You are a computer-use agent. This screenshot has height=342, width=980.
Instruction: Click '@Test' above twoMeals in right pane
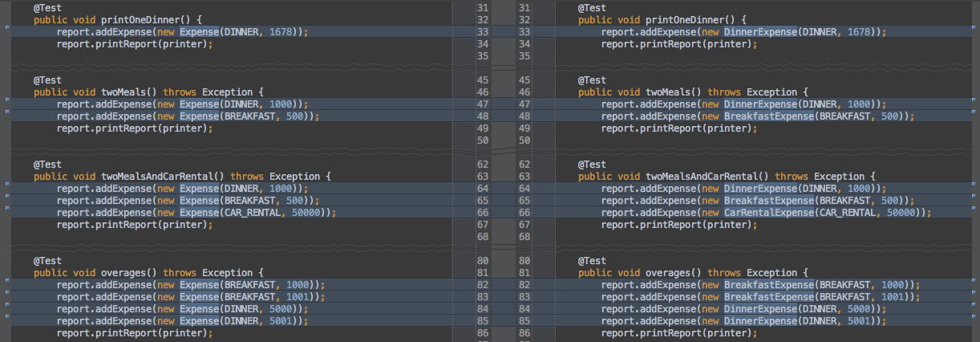point(592,79)
